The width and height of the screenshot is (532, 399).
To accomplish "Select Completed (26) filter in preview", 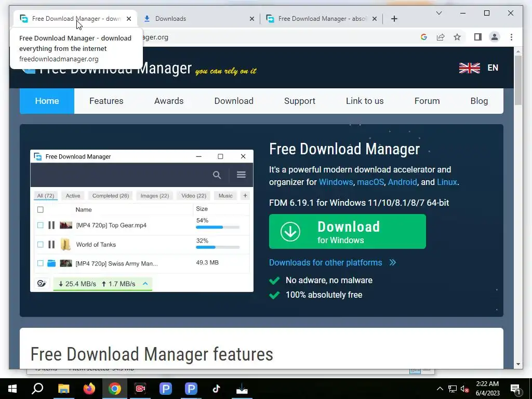I will point(111,196).
